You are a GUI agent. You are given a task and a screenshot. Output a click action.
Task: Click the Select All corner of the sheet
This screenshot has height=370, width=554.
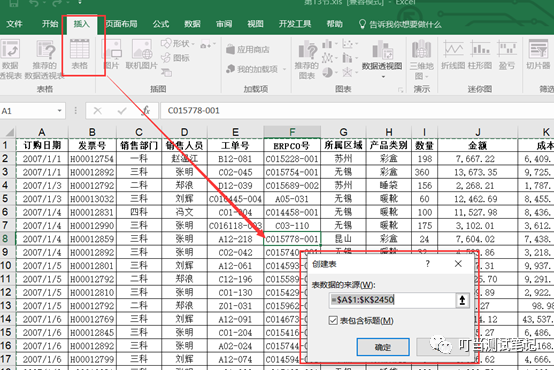tap(8, 132)
